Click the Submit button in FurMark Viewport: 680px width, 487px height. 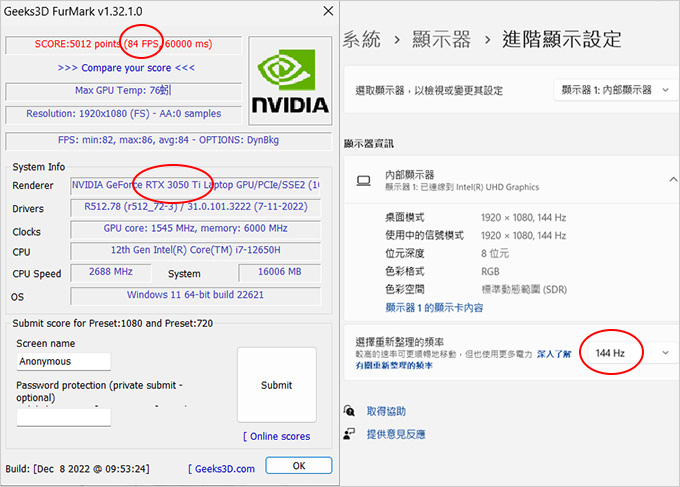click(x=277, y=385)
